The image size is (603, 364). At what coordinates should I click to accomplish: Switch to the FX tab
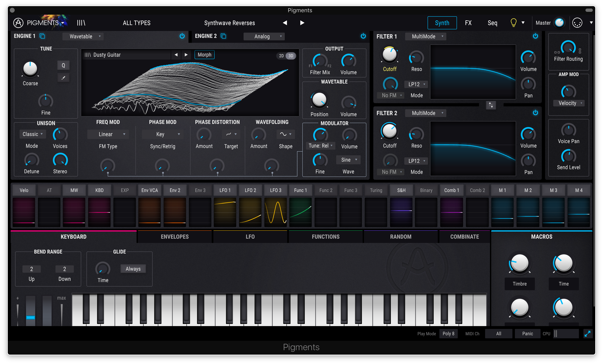[x=468, y=23]
